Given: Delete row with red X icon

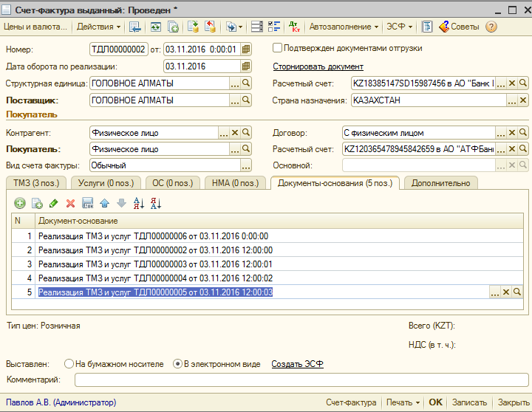Looking at the screenshot, I should (x=71, y=203).
